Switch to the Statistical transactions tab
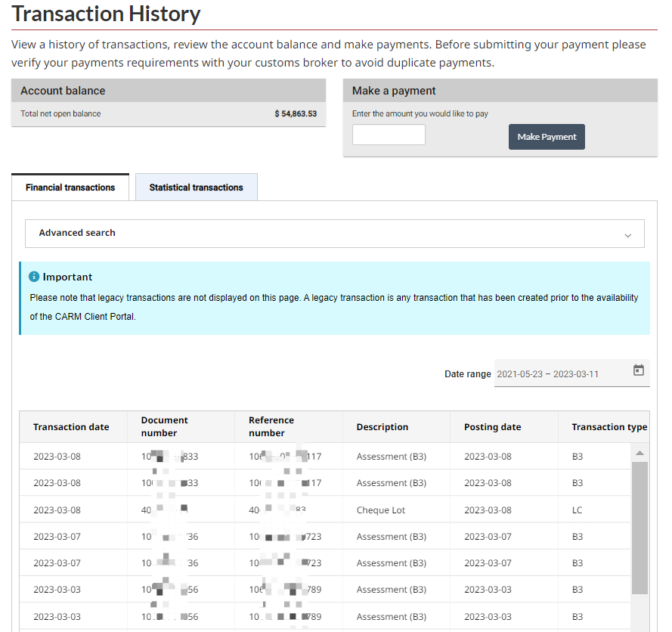672x632 pixels. click(196, 187)
